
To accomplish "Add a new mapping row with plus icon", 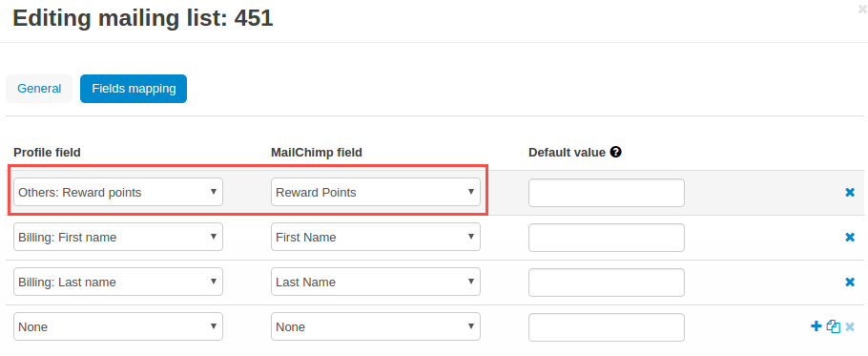I will (x=816, y=326).
